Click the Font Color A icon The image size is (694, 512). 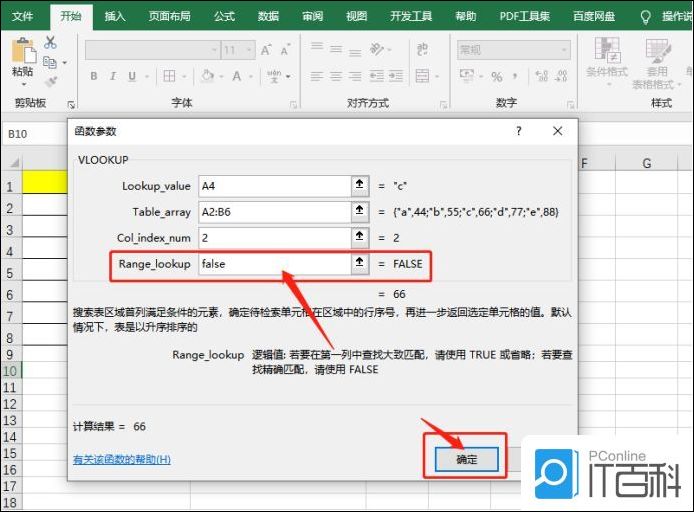pyautogui.click(x=237, y=76)
